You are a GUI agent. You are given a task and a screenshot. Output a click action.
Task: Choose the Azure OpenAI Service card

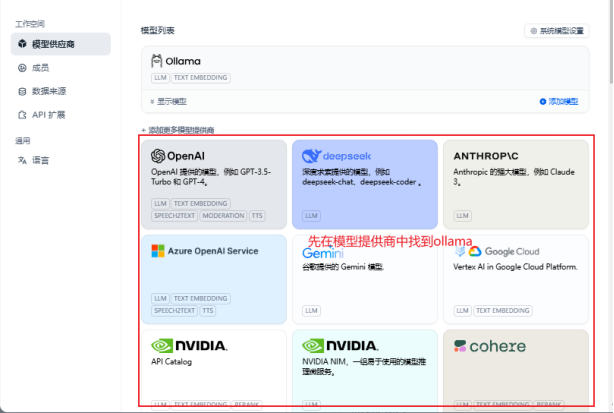pos(214,279)
